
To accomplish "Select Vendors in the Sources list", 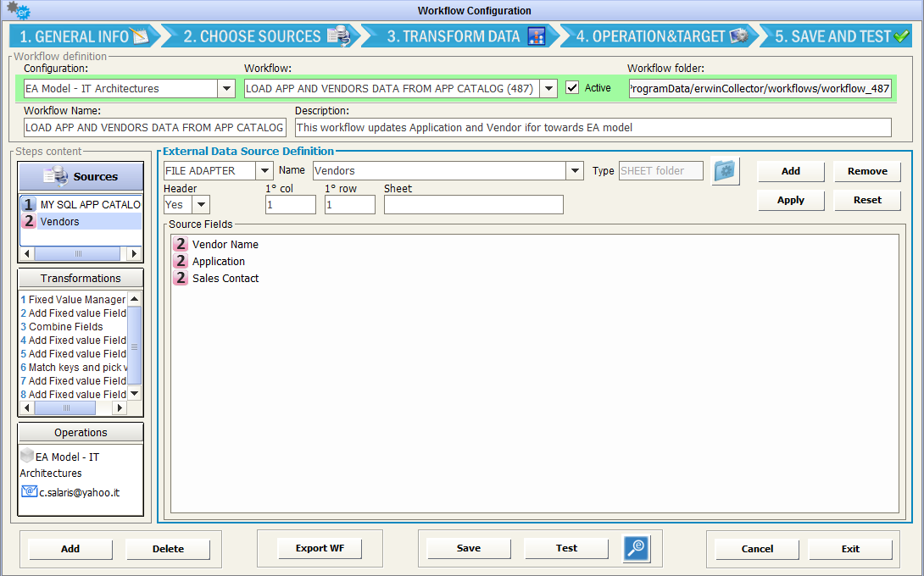I will 81,221.
